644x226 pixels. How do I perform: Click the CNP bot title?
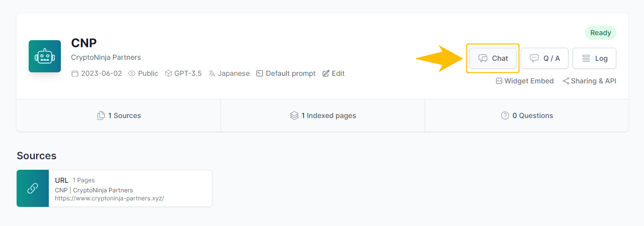coord(84,43)
